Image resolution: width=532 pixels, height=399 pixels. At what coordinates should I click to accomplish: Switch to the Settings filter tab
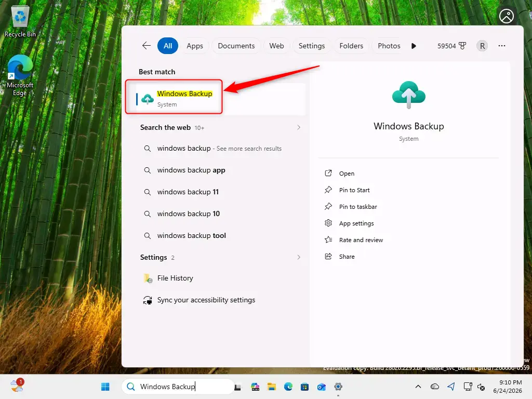click(x=312, y=46)
